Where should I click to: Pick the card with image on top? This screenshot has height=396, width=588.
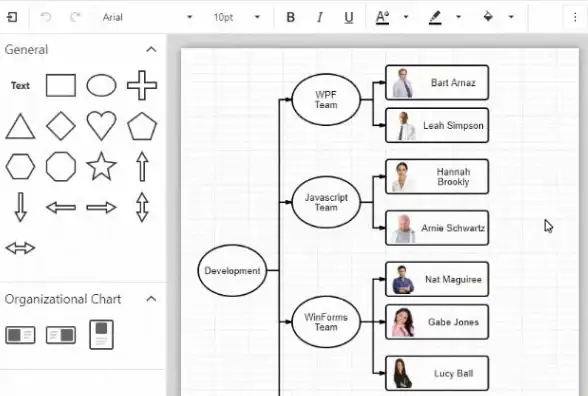pyautogui.click(x=101, y=334)
